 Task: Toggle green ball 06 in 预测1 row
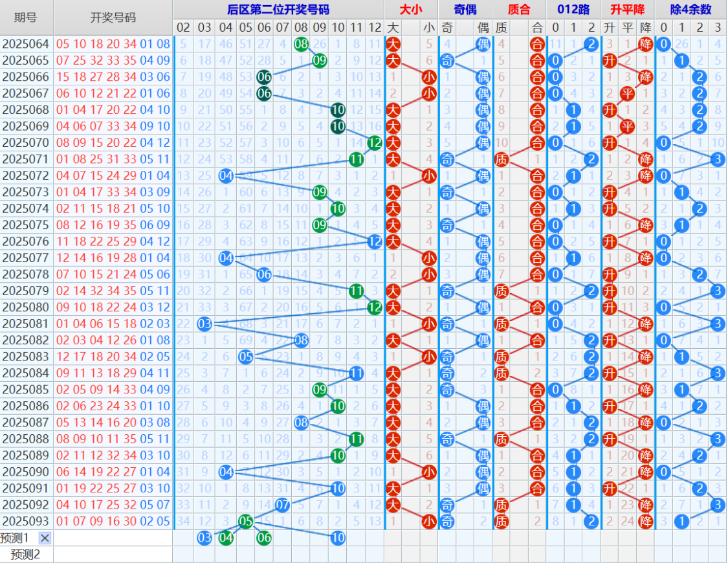[x=264, y=538]
